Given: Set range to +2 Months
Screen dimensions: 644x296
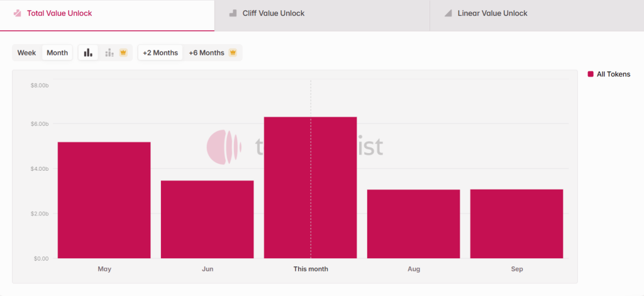Looking at the screenshot, I should tap(160, 52).
